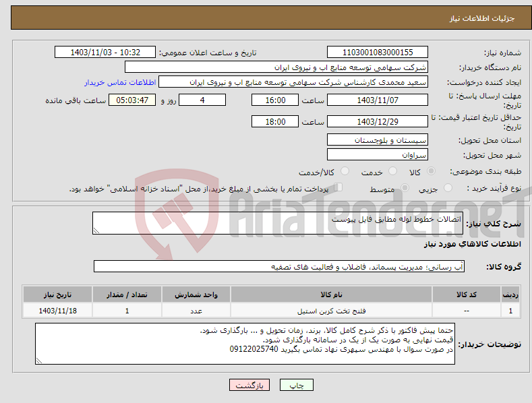This screenshot has width=532, height=403.
Task: Select the جزیی purchase type radio
Action: coord(448,188)
